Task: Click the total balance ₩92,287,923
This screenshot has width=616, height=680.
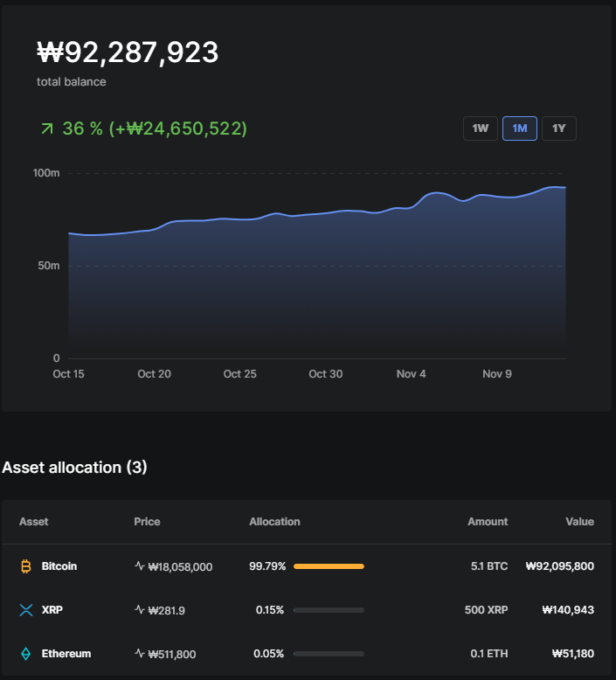Action: coord(128,52)
